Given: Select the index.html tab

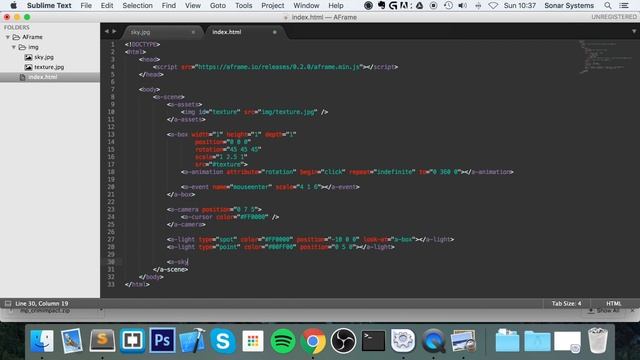Looking at the screenshot, I should 227,32.
